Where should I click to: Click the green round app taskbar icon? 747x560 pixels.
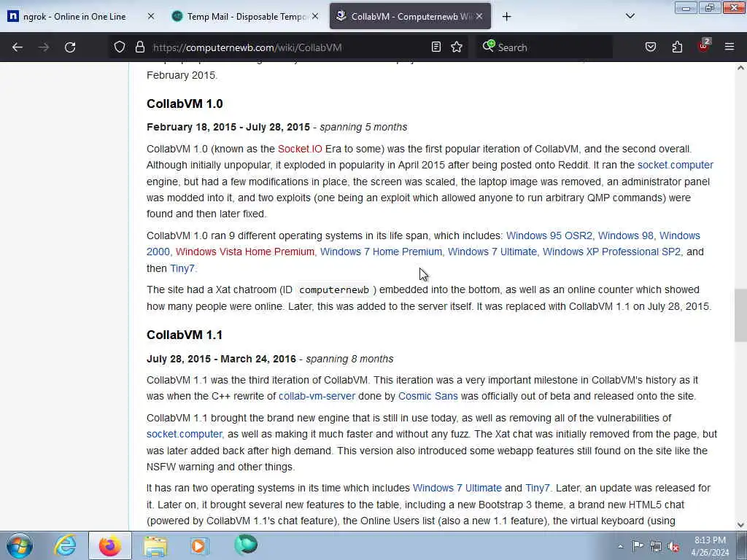click(246, 545)
